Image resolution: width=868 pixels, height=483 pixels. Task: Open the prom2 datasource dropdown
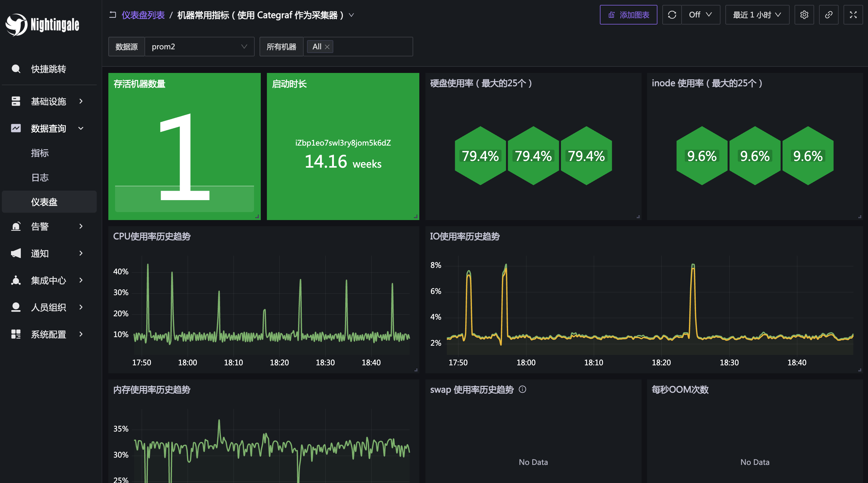(199, 47)
